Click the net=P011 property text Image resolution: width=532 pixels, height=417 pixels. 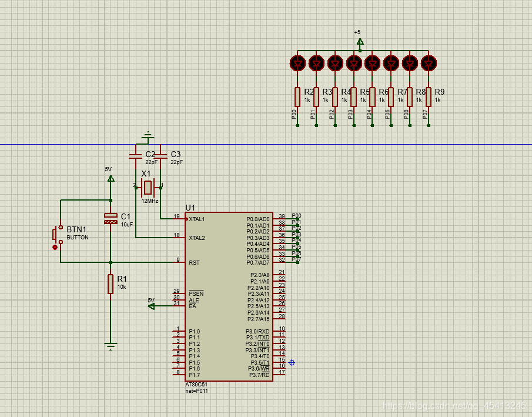tap(196, 391)
